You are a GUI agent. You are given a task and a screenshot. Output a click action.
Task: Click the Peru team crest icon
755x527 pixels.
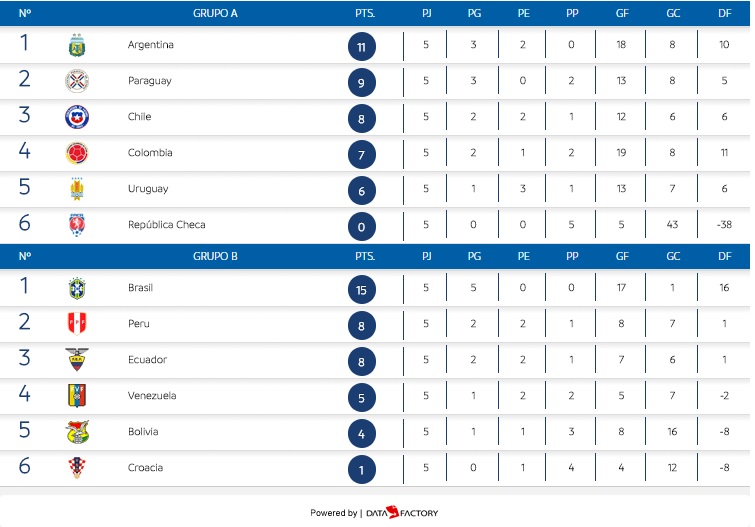[77, 324]
